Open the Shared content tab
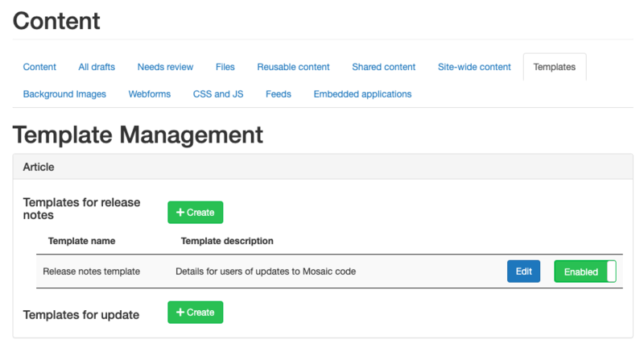Viewport: 644px width, 348px height. point(383,67)
